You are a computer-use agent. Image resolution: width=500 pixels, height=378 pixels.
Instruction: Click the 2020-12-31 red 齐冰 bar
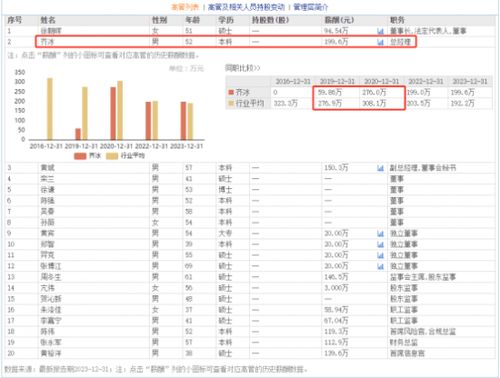coord(113,113)
